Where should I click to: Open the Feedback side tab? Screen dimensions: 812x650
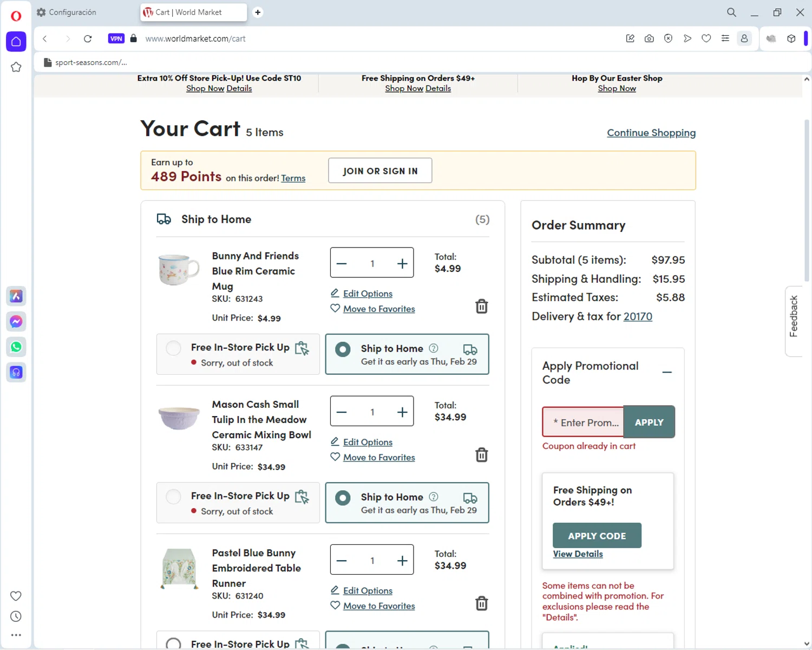[x=794, y=321]
